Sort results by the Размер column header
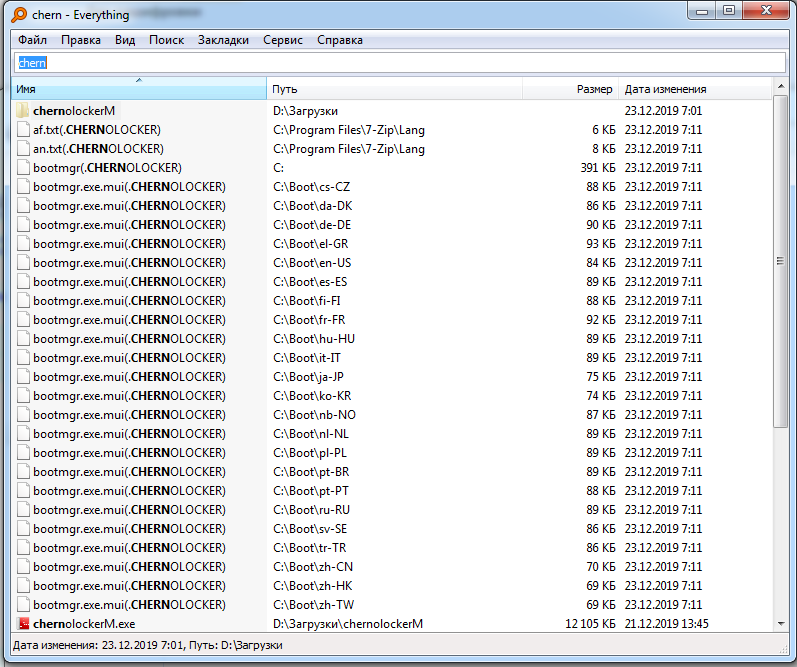Viewport: 797px width, 667px height. (570, 89)
